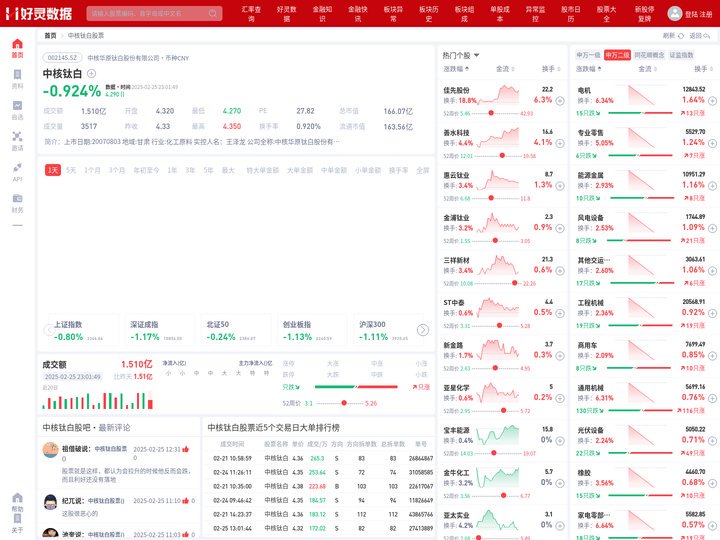Select the 1天 time range
Screen dimensions: 720x540
tap(53, 170)
